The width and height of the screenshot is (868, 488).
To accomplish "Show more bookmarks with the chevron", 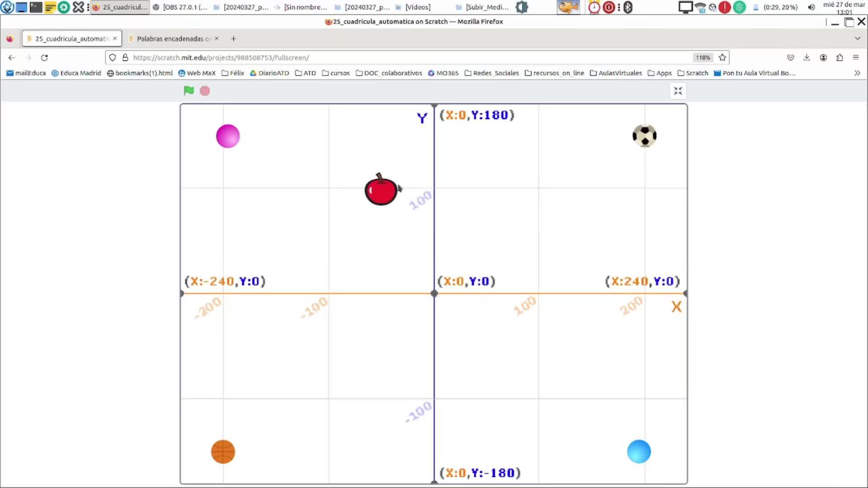I will 857,73.
